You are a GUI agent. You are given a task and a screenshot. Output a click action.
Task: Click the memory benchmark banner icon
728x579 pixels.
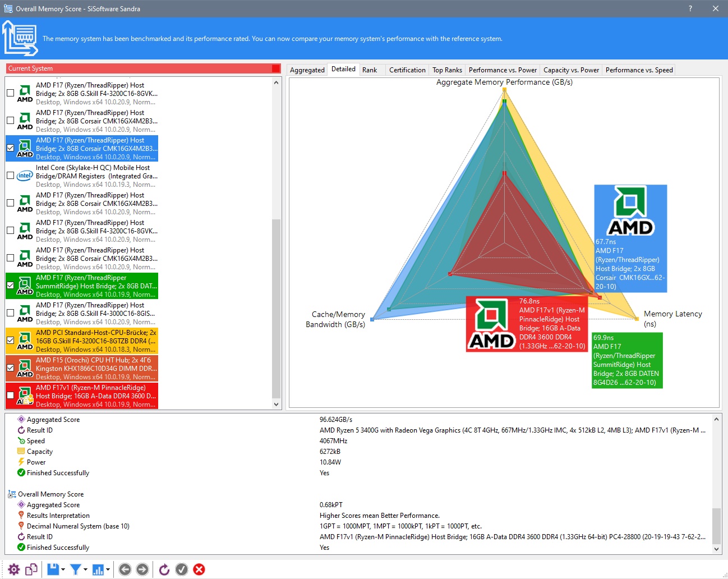(x=20, y=38)
